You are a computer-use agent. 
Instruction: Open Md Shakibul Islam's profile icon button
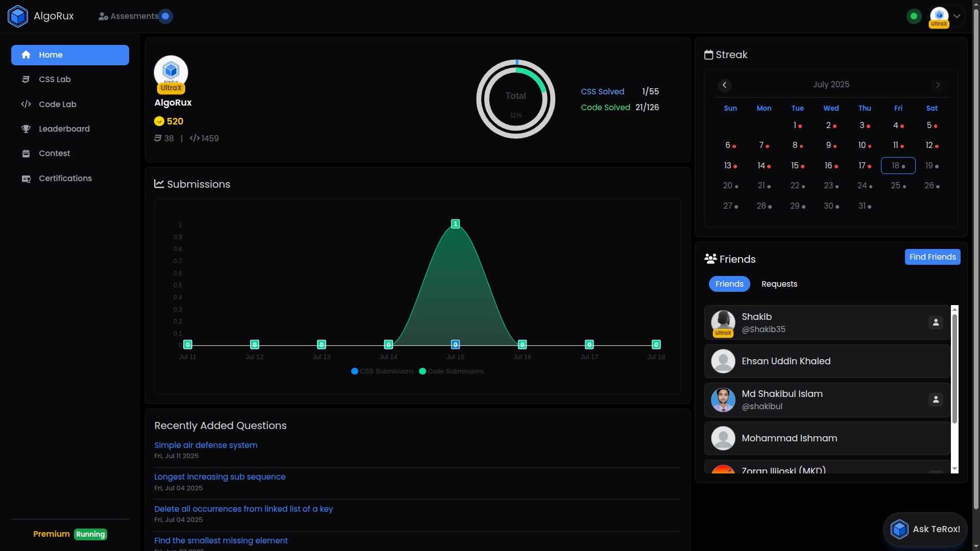[936, 400]
